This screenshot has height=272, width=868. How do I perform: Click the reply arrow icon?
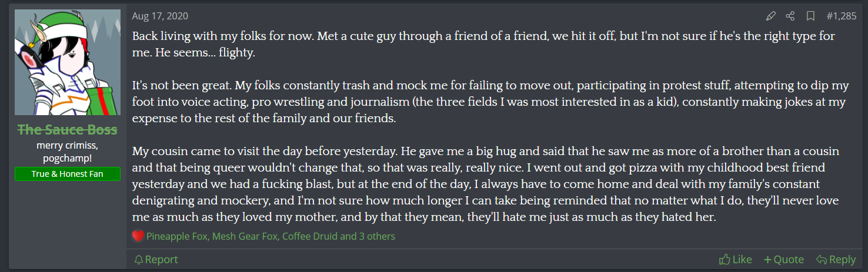(x=821, y=260)
